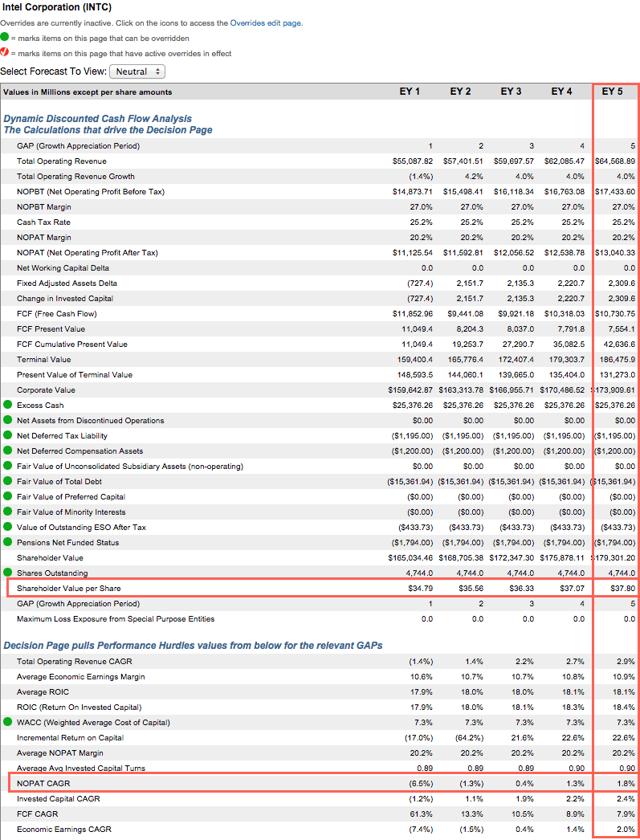Click EY 2 Incremental Return on Capital (64.2%)
The width and height of the screenshot is (640, 840).
470,738
